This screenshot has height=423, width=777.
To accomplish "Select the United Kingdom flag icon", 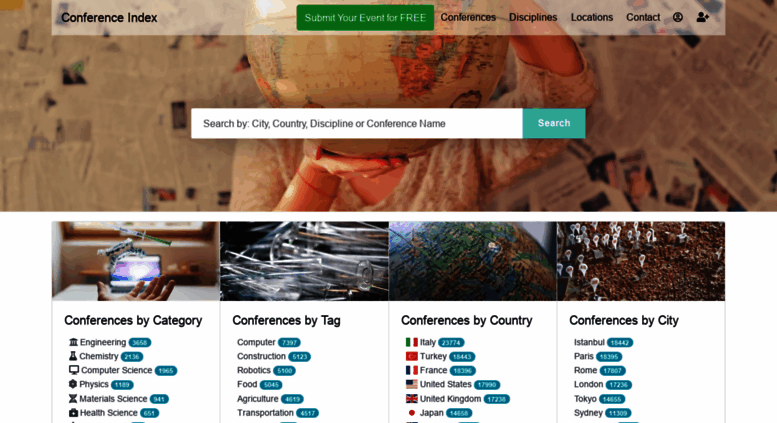I will (411, 399).
